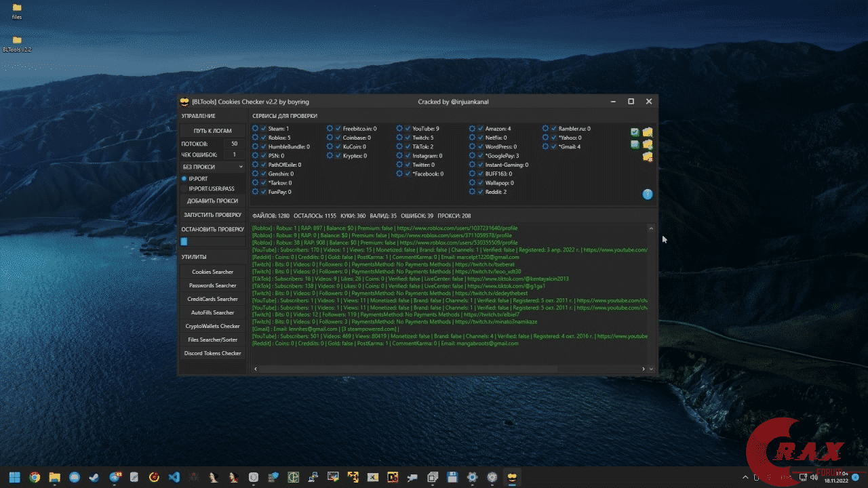The height and width of the screenshot is (488, 868).
Task: Click the gear icon next to HumbleBundle
Action: (256, 146)
